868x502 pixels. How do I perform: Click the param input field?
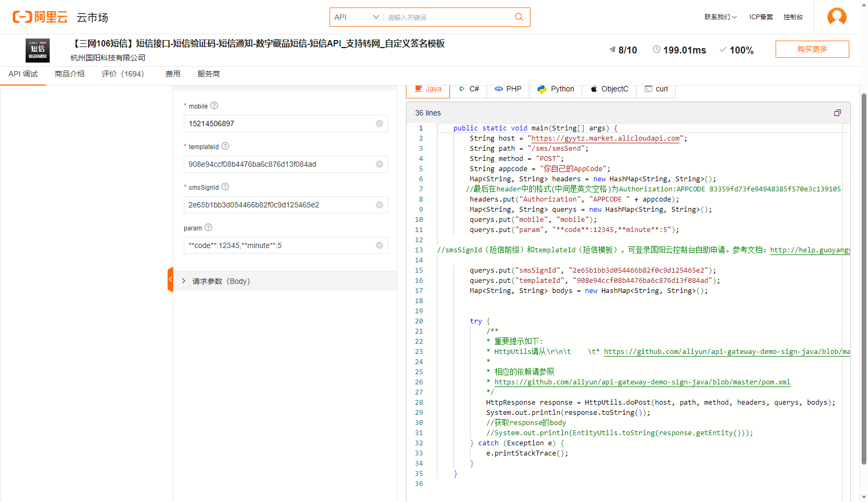point(286,245)
